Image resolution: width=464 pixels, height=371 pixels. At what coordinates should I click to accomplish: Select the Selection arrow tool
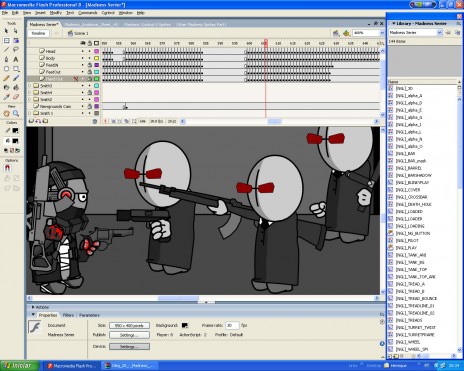(6, 31)
